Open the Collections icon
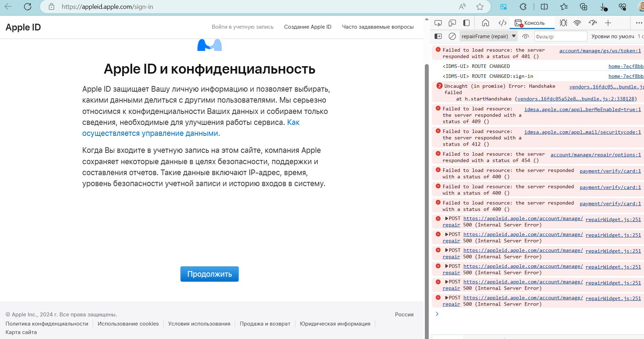 [x=583, y=7]
